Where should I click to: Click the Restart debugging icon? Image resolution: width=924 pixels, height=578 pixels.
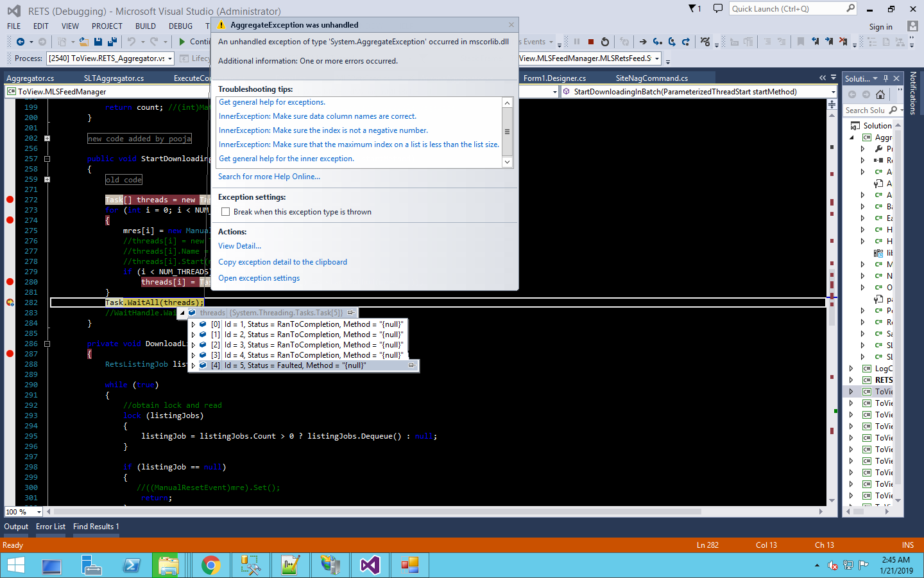point(604,42)
